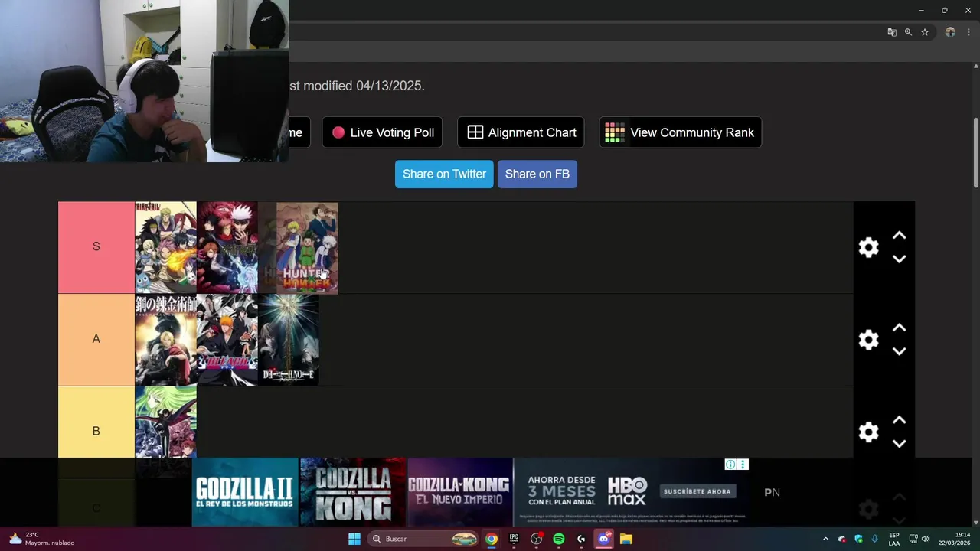Open the Chrome three-dot menu
Viewport: 980px width, 551px height.
(x=969, y=32)
